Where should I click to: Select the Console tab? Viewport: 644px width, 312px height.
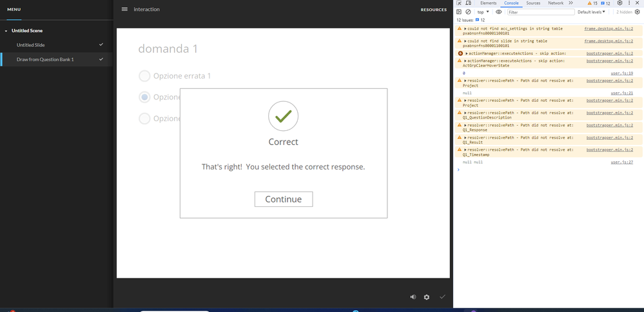pyautogui.click(x=511, y=3)
